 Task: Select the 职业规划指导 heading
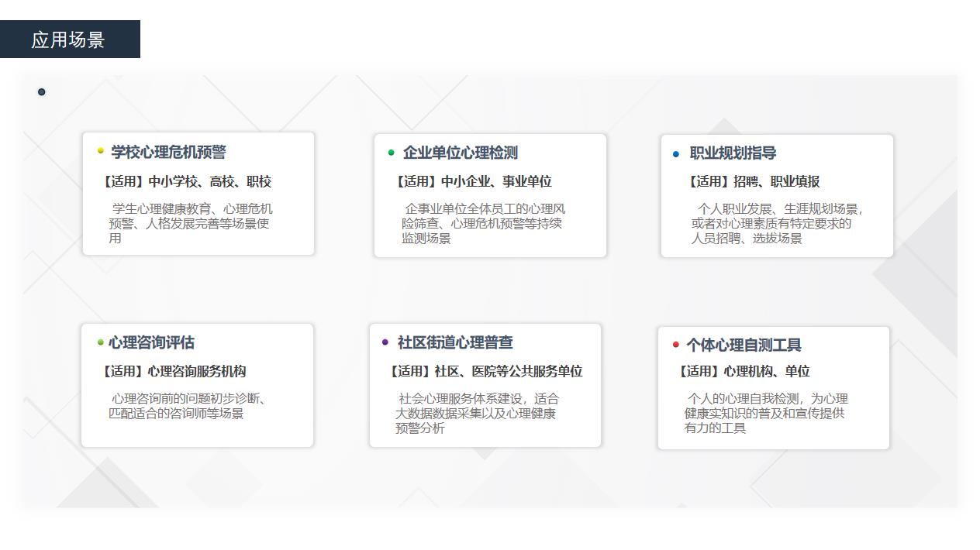coord(733,153)
